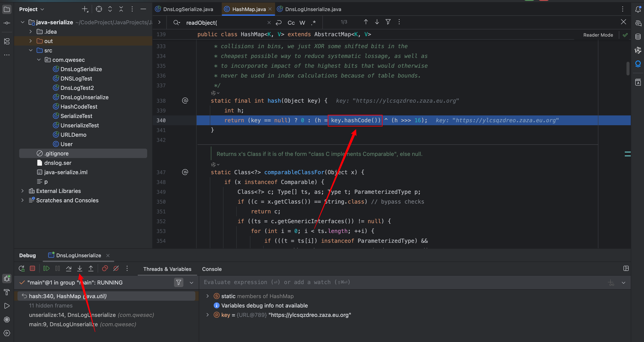This screenshot has width=644, height=342.
Task: Switch to DnsLogUnserialize.java tab
Action: tap(313, 9)
